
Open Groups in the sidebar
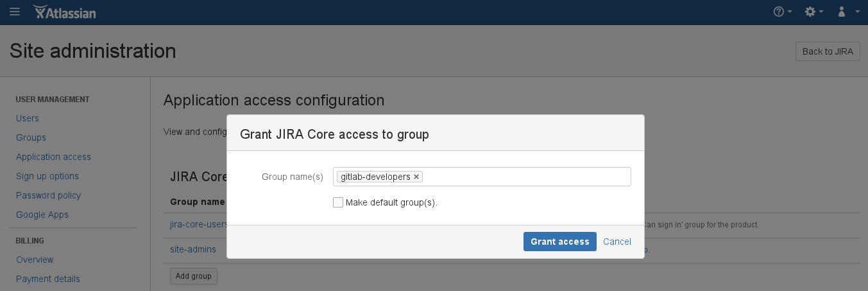31,137
